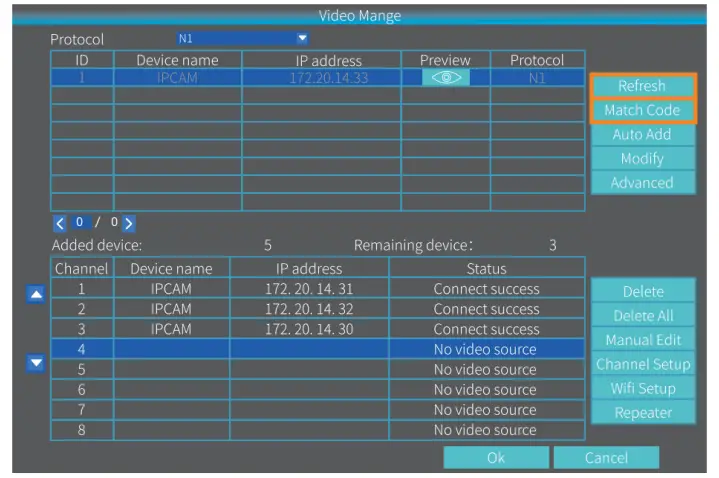Select channel 5 No video source row
The image size is (719, 478).
pyautogui.click(x=317, y=369)
